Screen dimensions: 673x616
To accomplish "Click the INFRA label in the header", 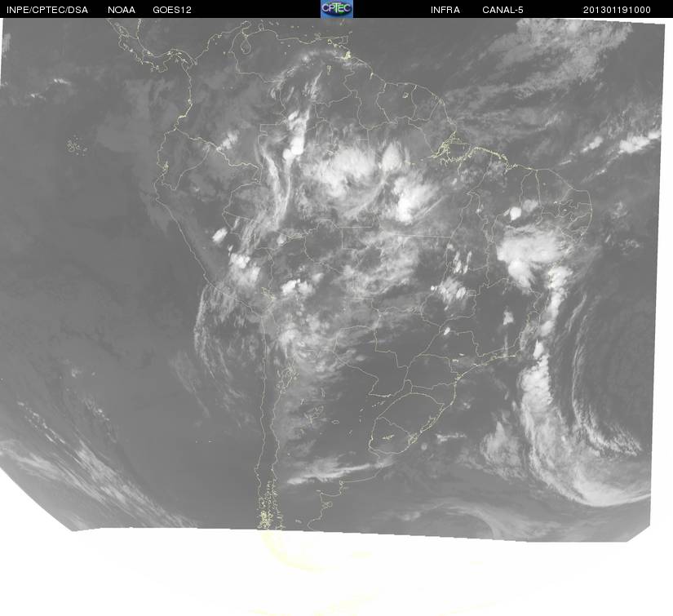I will 445,10.
